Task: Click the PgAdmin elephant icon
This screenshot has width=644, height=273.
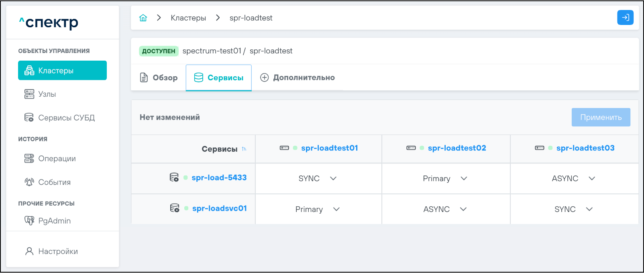Action: pos(29,220)
